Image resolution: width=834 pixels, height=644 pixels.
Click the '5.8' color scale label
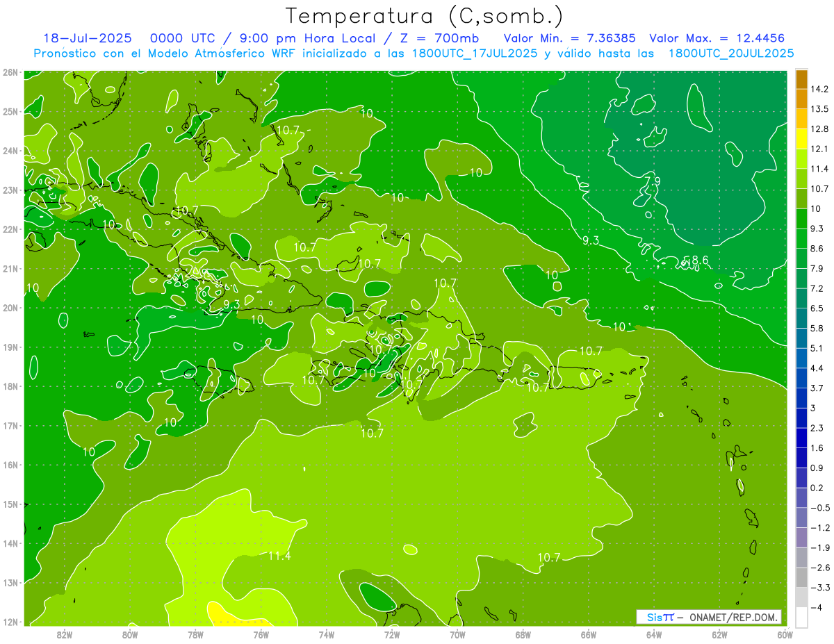click(x=817, y=328)
